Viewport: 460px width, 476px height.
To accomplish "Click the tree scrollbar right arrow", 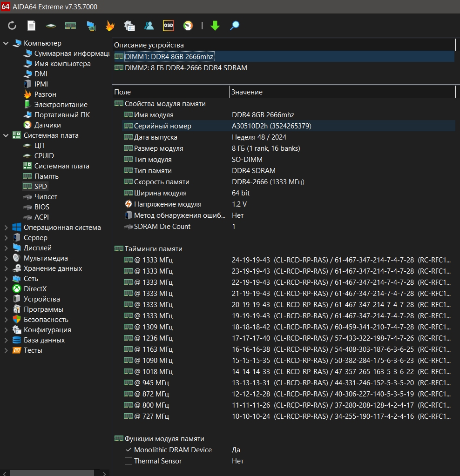I will (104, 473).
